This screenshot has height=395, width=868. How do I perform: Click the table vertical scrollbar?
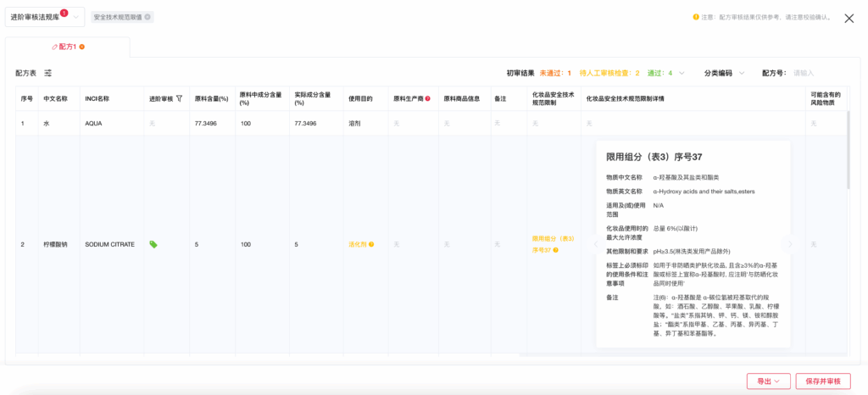[849, 151]
